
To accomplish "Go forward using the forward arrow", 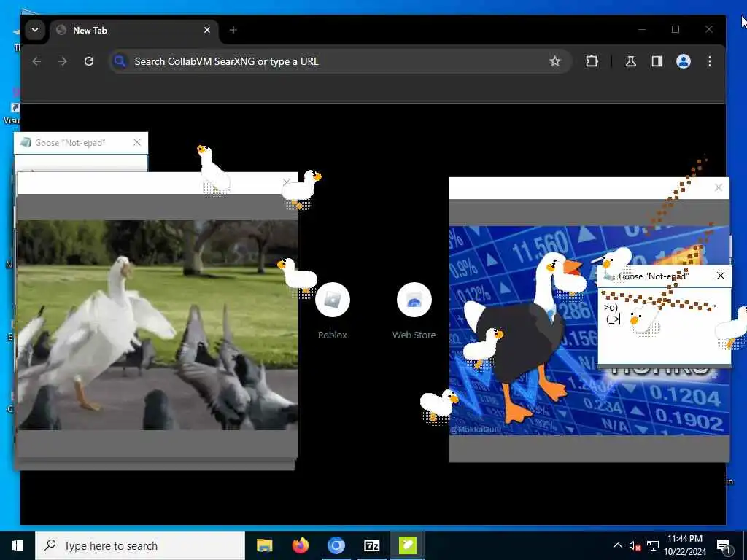I will pyautogui.click(x=63, y=61).
